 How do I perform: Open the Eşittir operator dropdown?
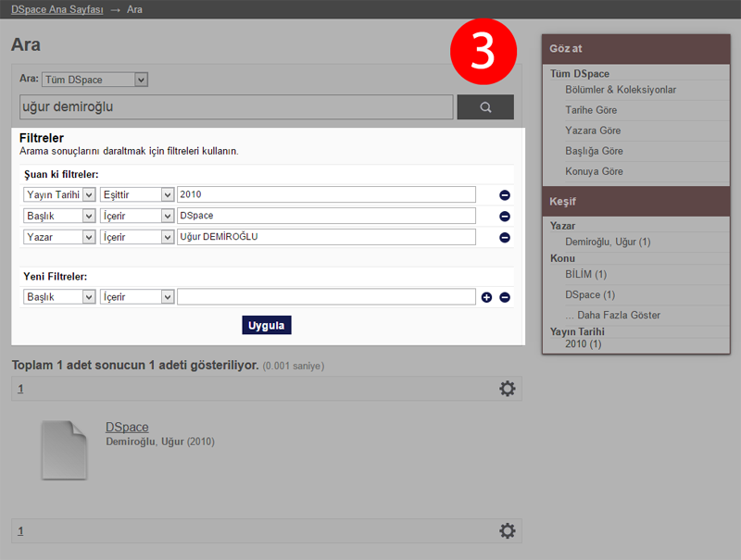[137, 194]
